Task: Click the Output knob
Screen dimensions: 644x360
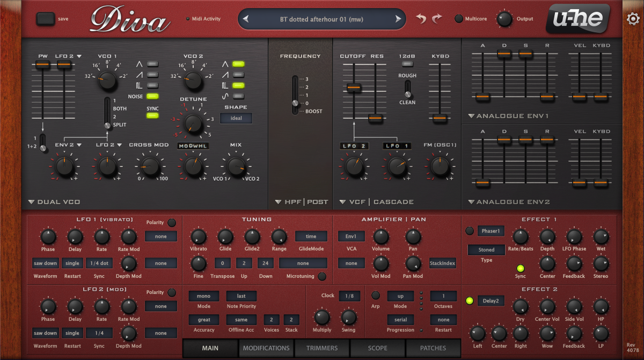Action: pos(504,19)
